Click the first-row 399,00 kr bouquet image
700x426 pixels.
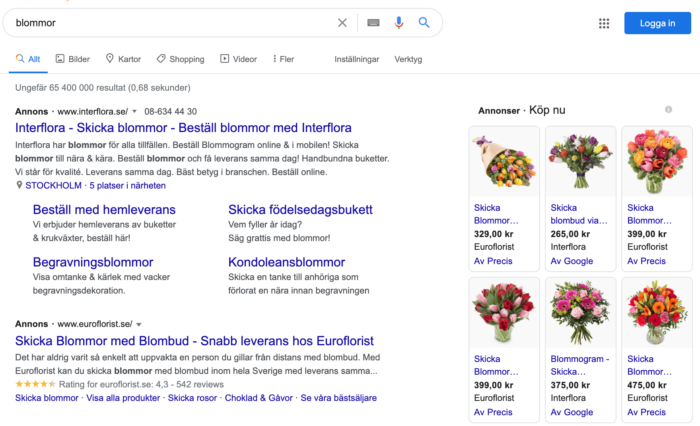point(657,162)
